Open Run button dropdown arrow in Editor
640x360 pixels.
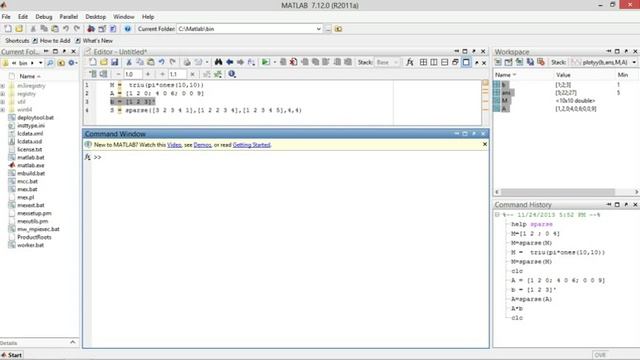pyautogui.click(x=275, y=62)
